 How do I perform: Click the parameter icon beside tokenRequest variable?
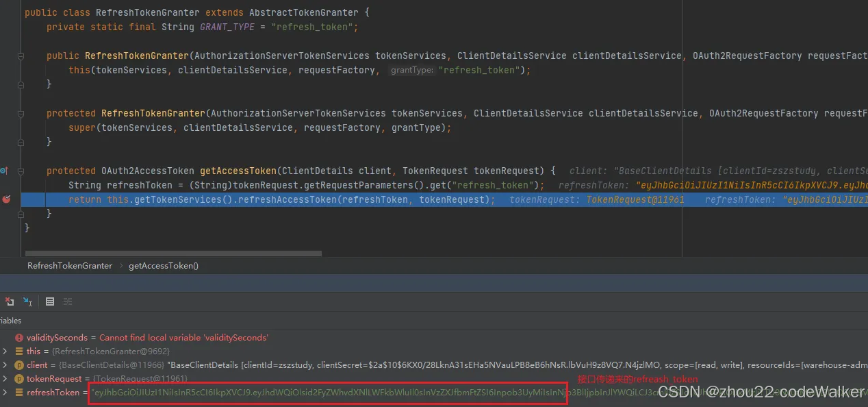[19, 379]
